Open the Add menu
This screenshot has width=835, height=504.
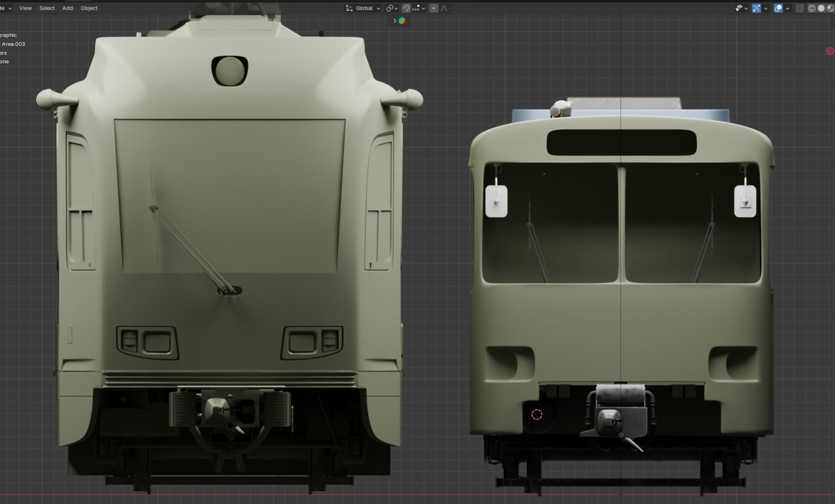[x=67, y=8]
